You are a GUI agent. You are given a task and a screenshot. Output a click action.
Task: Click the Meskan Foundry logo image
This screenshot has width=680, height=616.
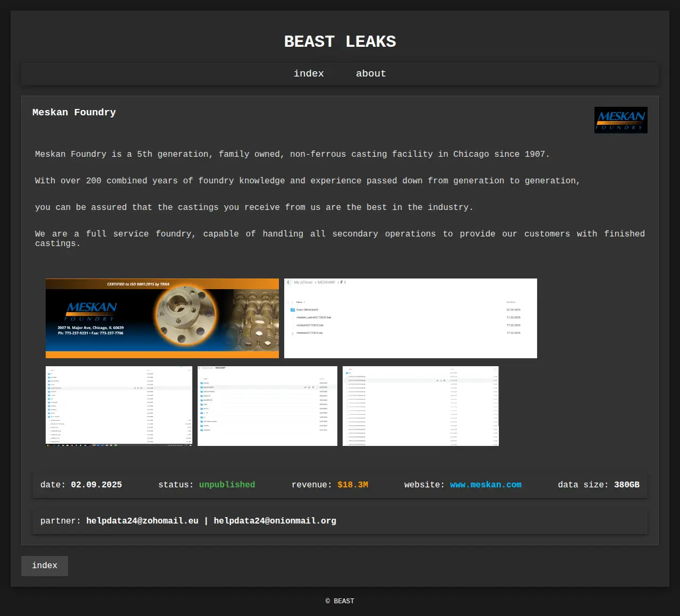click(x=620, y=120)
